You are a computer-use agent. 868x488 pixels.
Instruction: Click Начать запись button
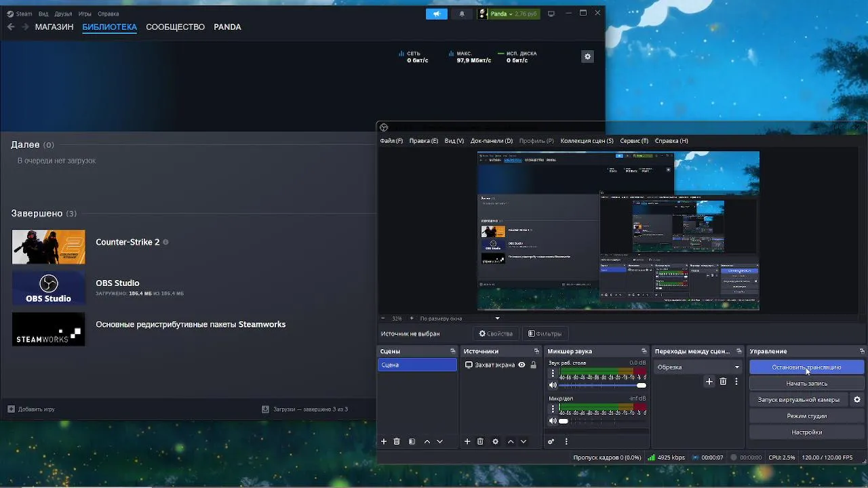[x=806, y=384]
